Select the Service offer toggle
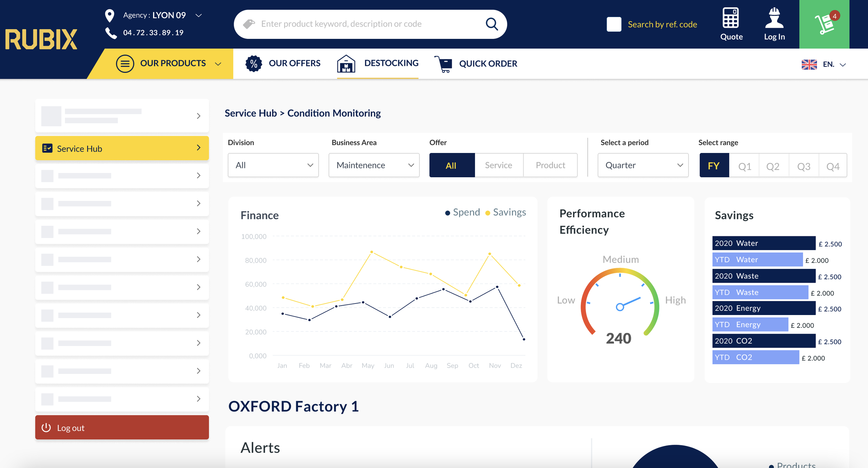Viewport: 868px width, 468px height. pyautogui.click(x=498, y=165)
